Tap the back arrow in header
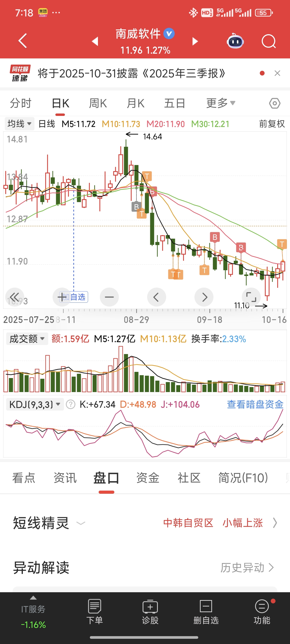Screen dimensions: 290x644 coord(23,41)
